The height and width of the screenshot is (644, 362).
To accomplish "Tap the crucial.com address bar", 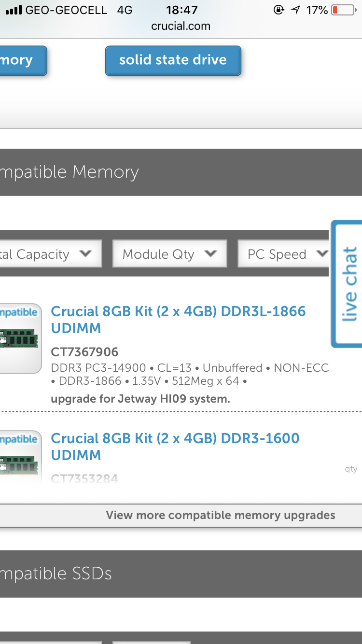I will click(x=181, y=26).
